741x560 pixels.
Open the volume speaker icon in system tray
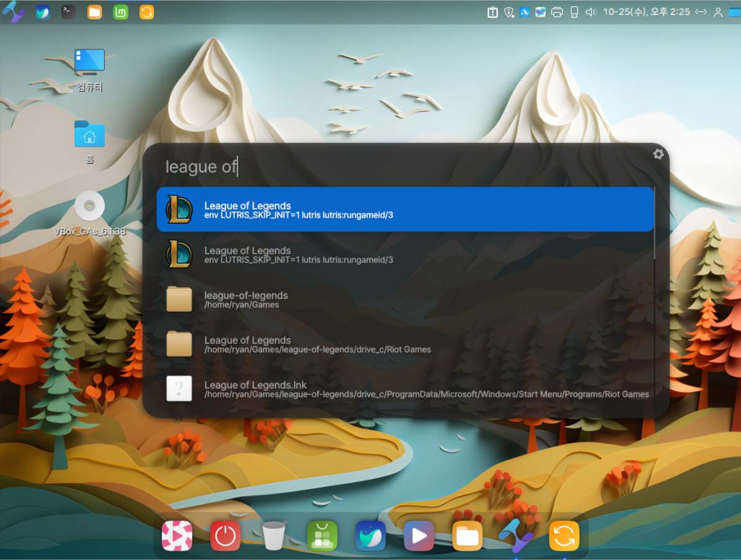[x=590, y=12]
